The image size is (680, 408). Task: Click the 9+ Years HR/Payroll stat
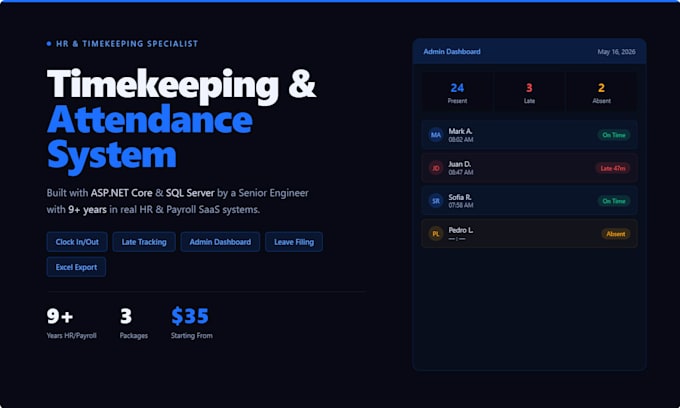(72, 323)
